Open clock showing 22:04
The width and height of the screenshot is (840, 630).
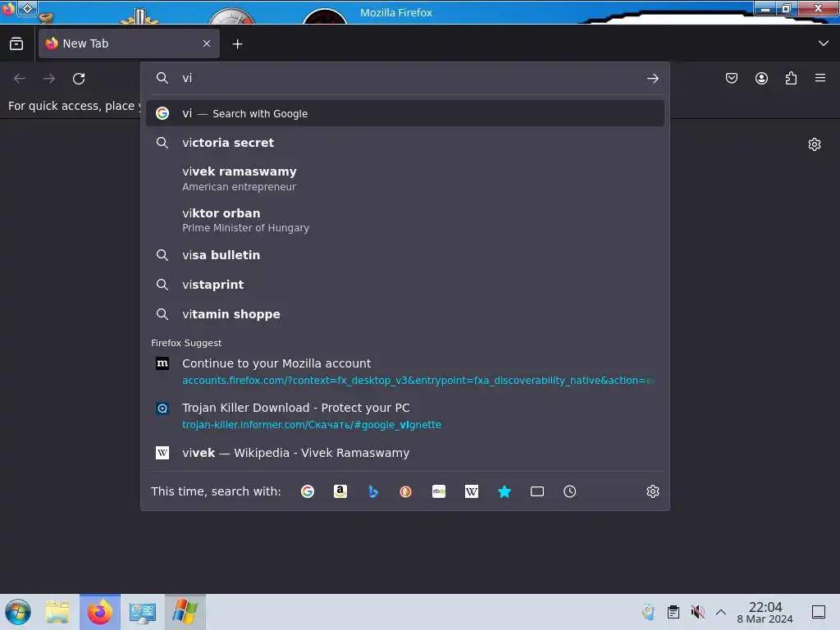point(765,612)
